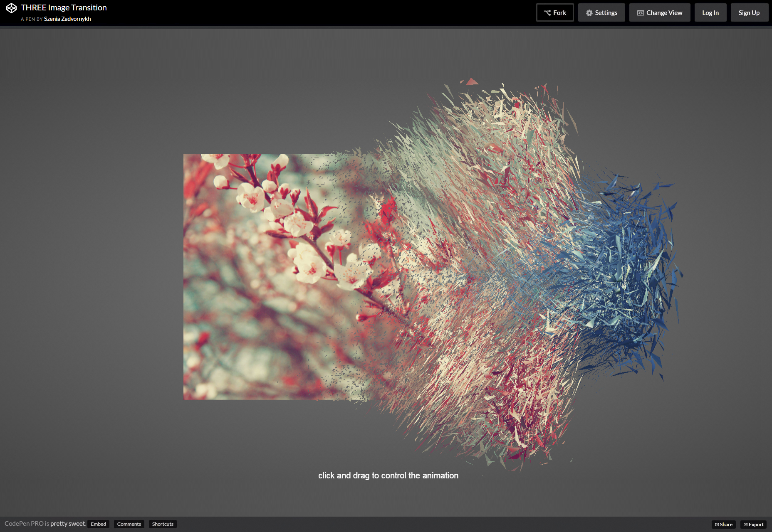Click the Export arrow icon
The height and width of the screenshot is (532, 772).
746,525
